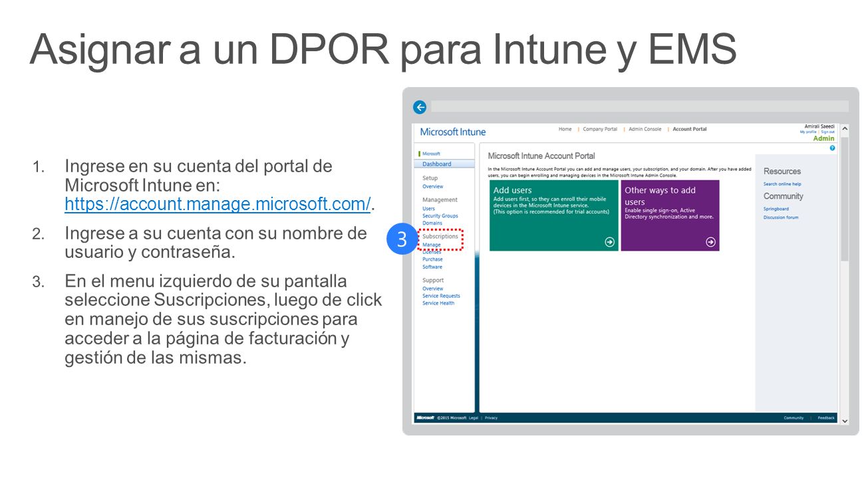Click the Setup section heading

(x=430, y=178)
